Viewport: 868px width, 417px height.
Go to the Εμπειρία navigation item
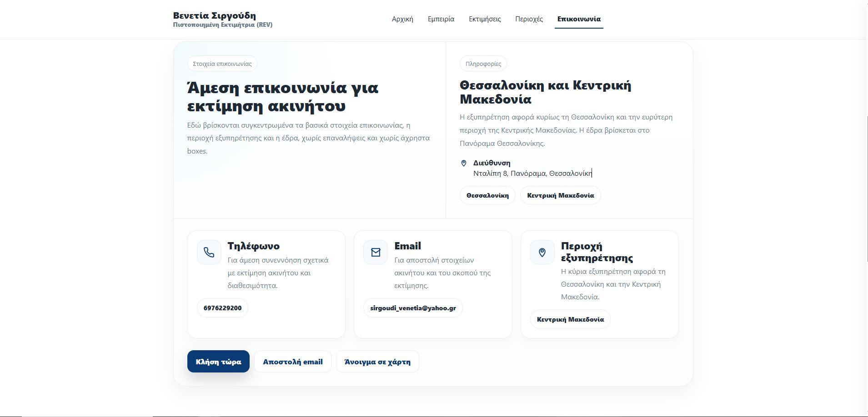[x=441, y=19]
